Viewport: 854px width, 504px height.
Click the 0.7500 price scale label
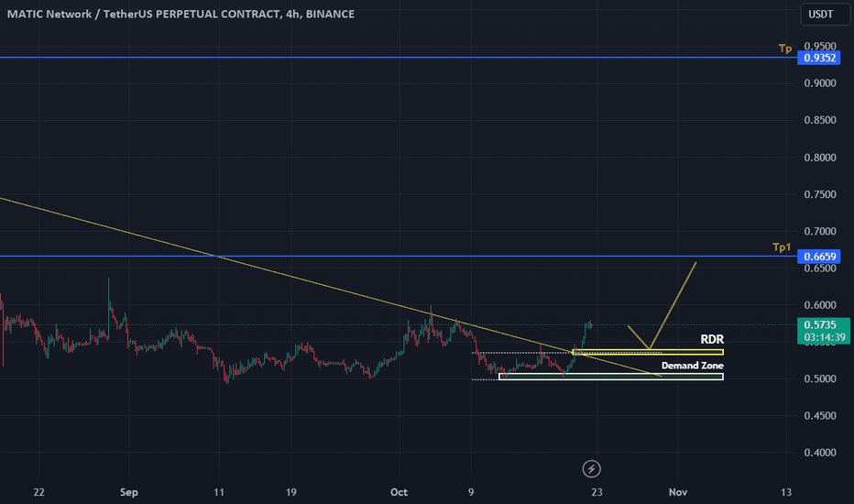[x=820, y=194]
